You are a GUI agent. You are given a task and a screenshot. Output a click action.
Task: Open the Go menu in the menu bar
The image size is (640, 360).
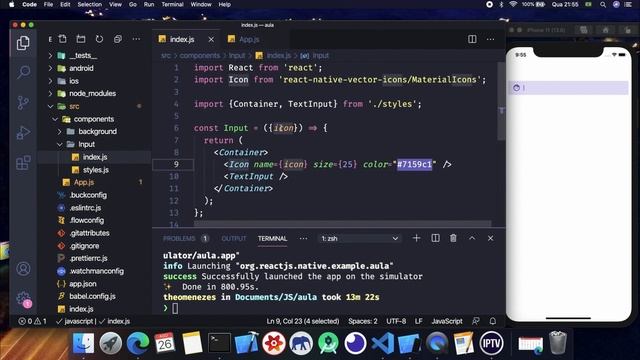tap(133, 4)
